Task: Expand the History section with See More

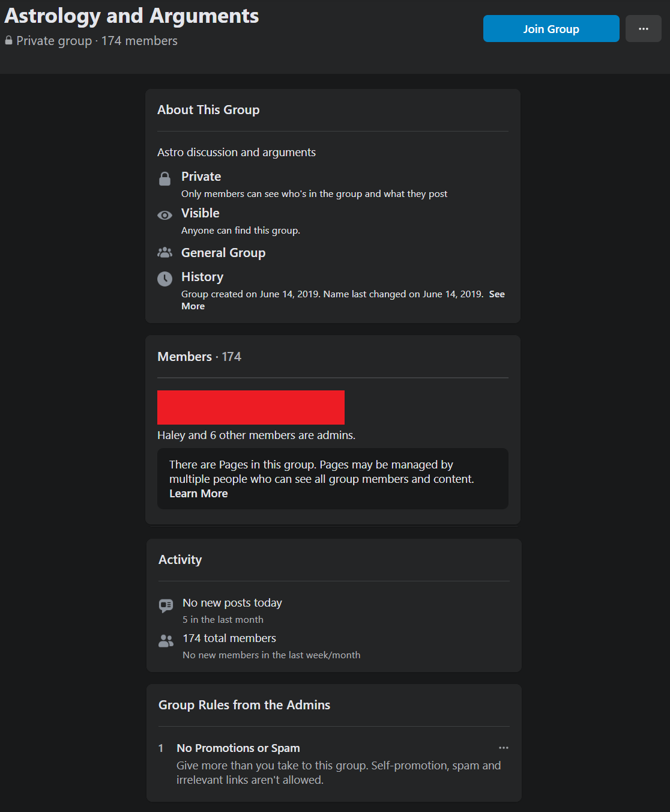Action: tap(497, 294)
